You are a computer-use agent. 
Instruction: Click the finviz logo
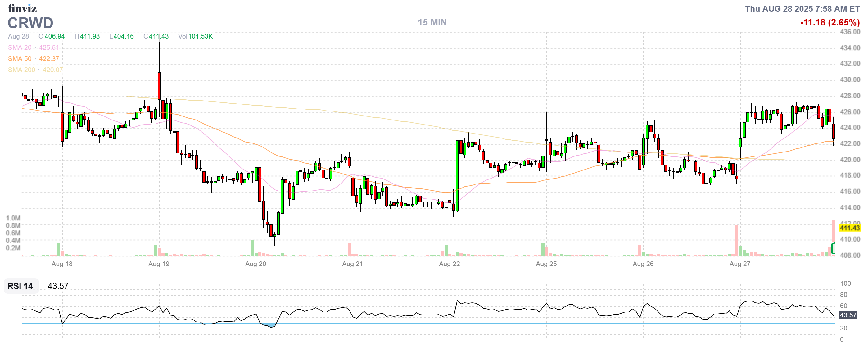click(x=22, y=8)
